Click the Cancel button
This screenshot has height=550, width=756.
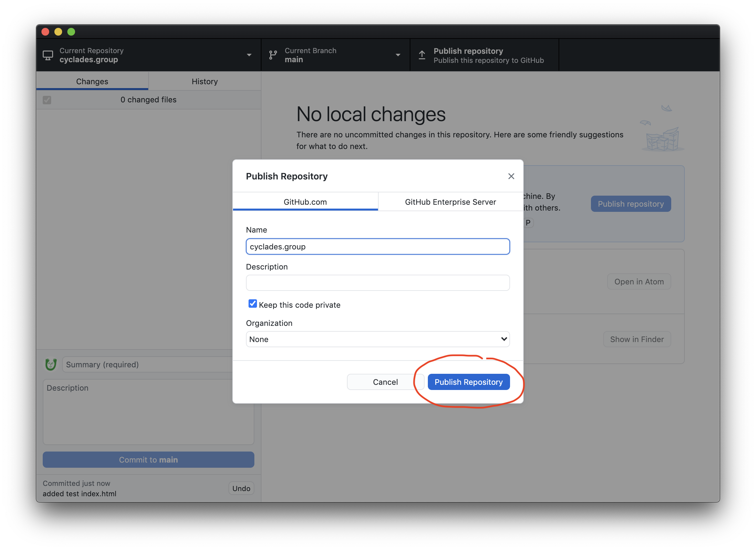pos(385,382)
